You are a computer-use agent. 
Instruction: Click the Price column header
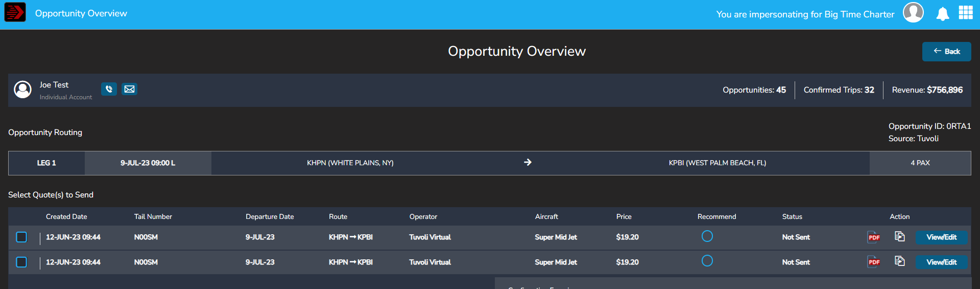[624, 217]
